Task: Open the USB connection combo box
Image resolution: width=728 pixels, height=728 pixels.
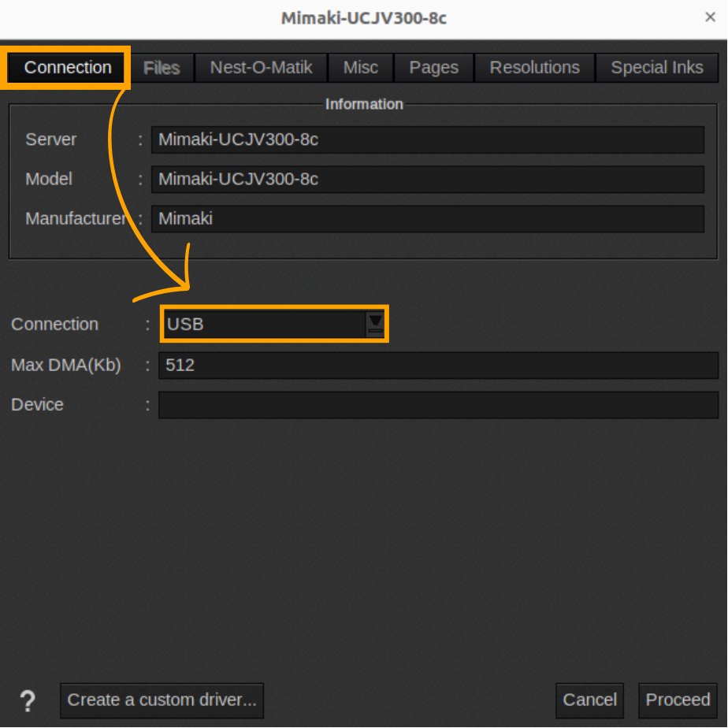Action: [265, 324]
